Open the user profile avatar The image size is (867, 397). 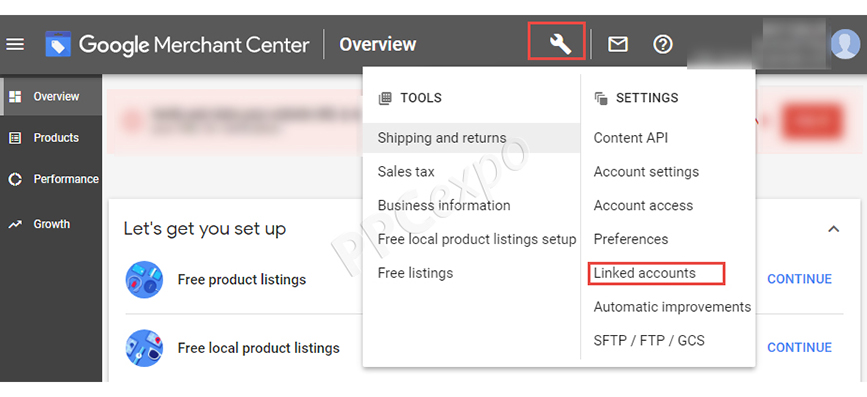pos(845,44)
